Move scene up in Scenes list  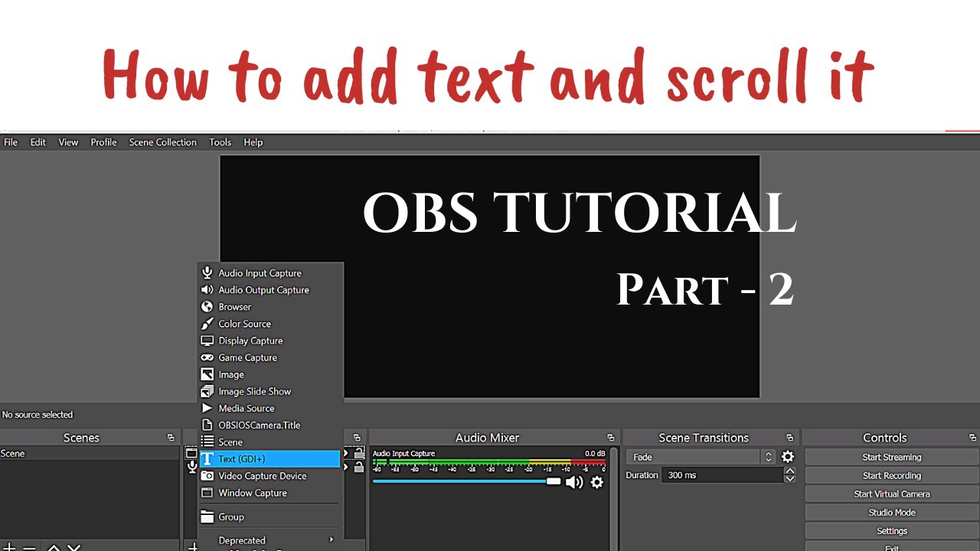click(54, 547)
